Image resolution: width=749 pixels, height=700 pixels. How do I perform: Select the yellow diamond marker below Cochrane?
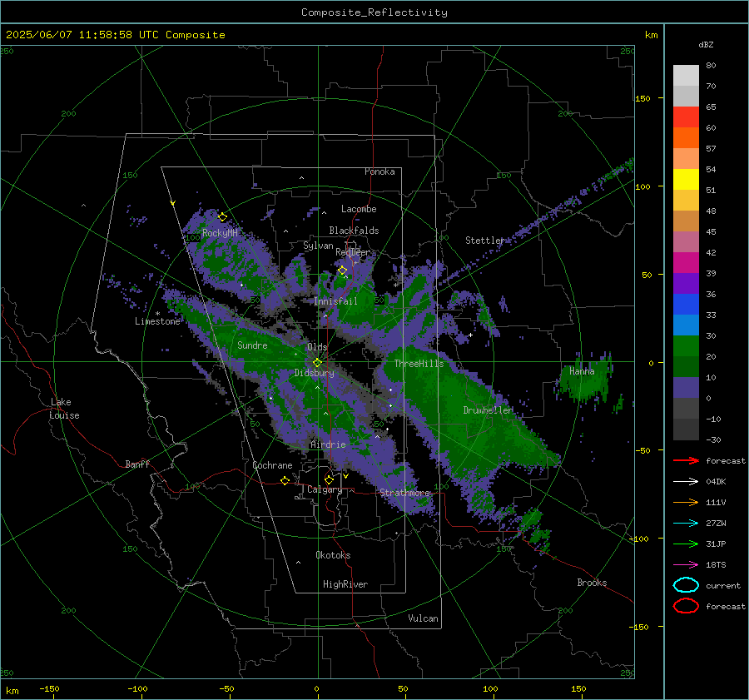285,480
